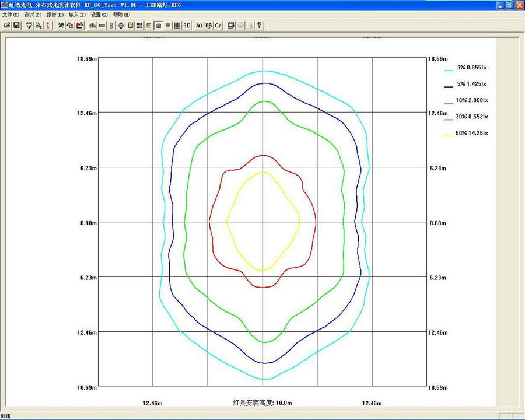
Task: Click the globe-shaped toolbar icon
Action: [x=121, y=26]
